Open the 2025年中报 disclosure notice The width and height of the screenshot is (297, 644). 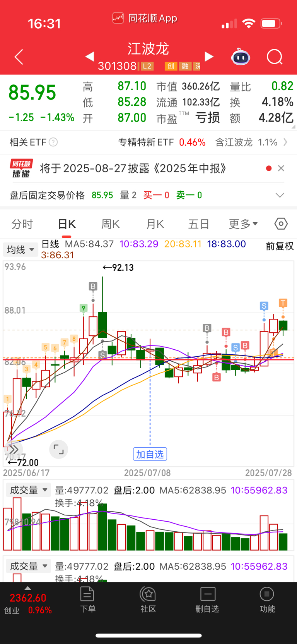coord(133,168)
